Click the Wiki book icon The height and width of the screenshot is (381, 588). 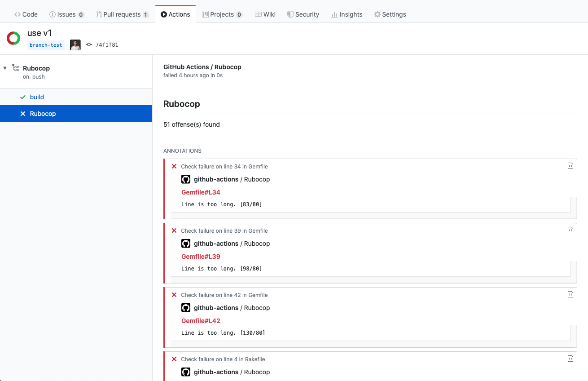tap(258, 14)
